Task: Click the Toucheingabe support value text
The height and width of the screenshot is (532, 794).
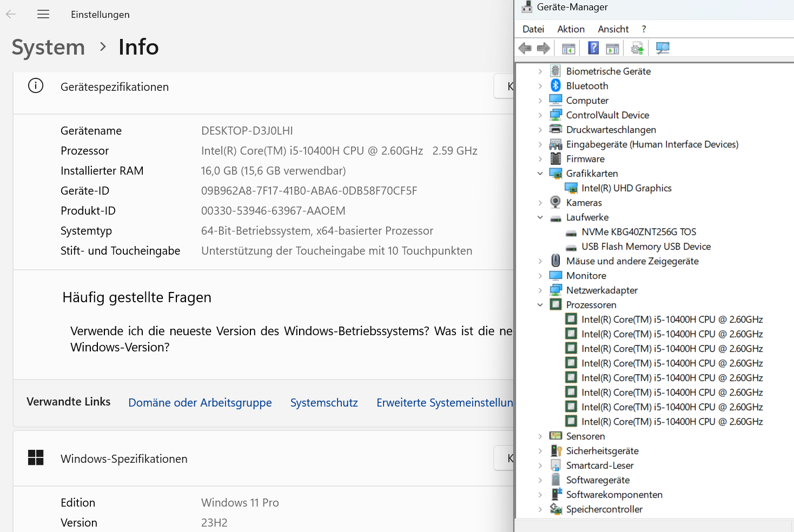Action: tap(337, 251)
